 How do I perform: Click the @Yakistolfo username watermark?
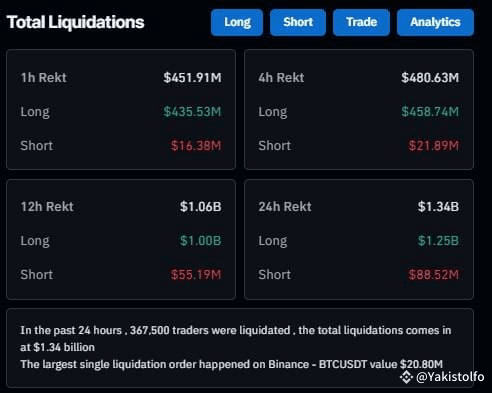coord(450,377)
